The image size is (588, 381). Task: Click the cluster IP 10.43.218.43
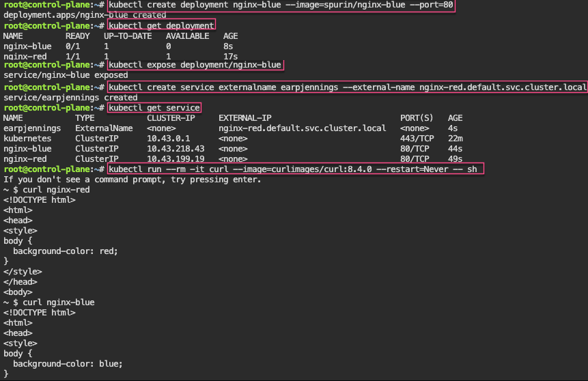(x=176, y=148)
